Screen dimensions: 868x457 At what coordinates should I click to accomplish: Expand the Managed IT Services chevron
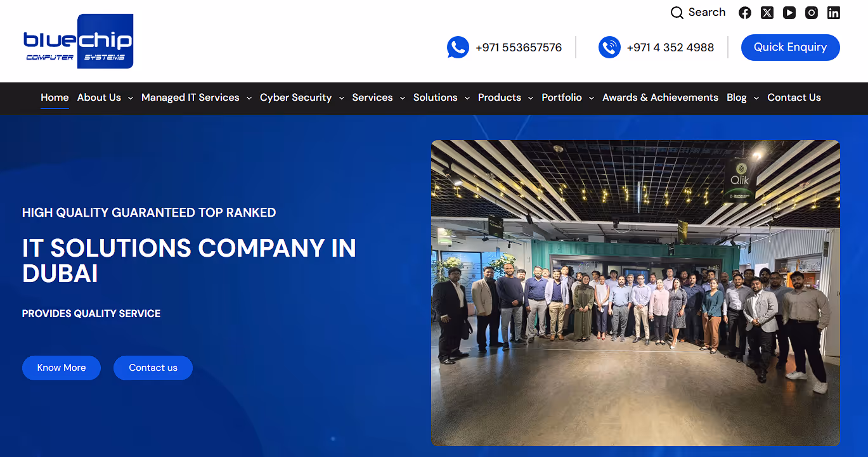pos(249,98)
